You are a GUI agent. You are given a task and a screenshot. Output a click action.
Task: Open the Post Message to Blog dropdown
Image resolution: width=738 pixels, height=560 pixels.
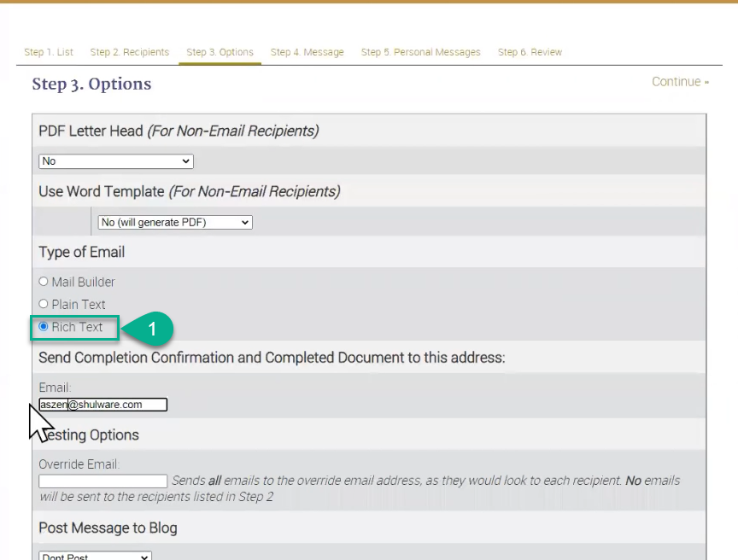(x=95, y=556)
